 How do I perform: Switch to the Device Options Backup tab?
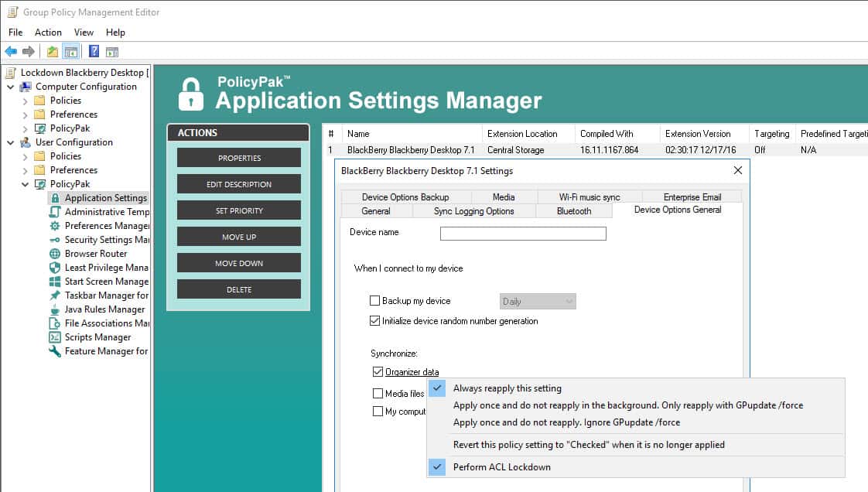pos(405,197)
